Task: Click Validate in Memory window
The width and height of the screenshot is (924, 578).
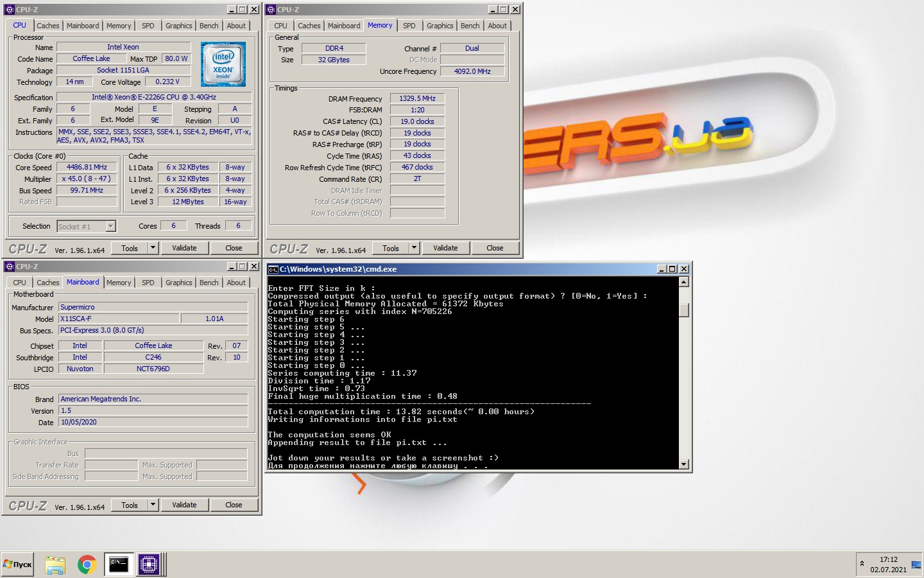Action: coord(445,248)
